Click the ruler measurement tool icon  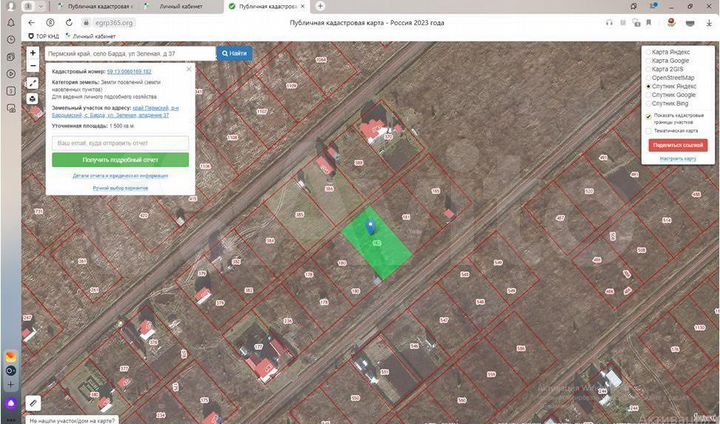click(33, 402)
